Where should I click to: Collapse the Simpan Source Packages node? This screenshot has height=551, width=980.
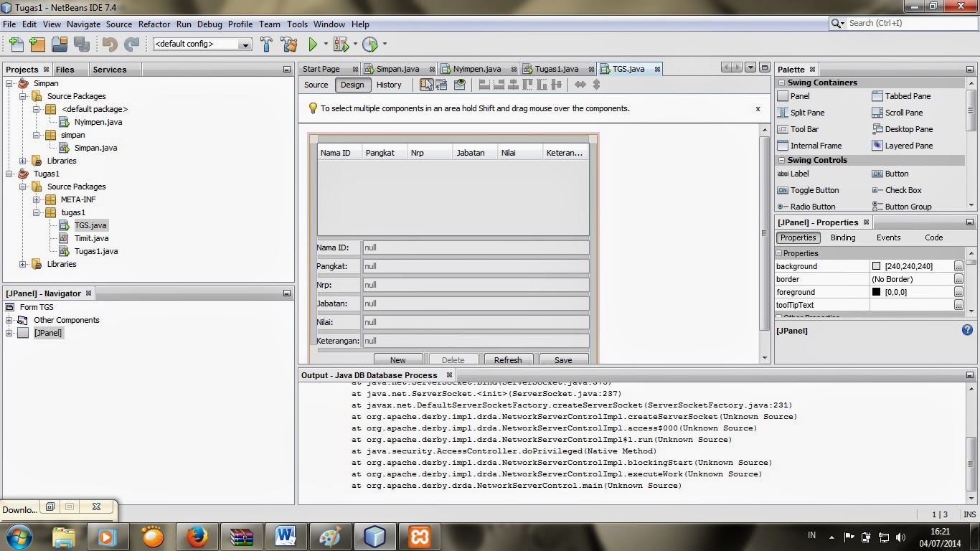(x=24, y=96)
